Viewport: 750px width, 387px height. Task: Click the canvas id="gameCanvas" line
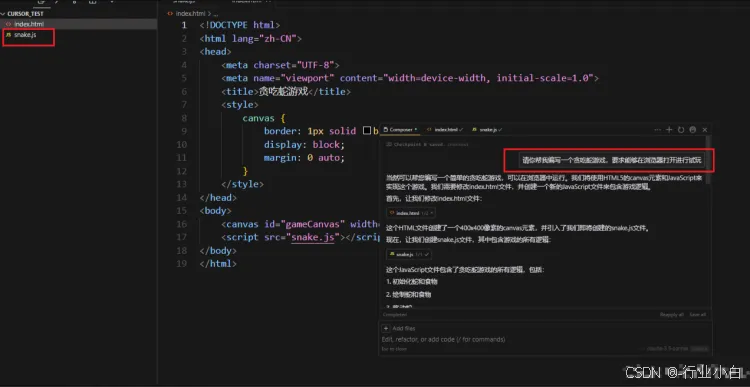click(x=300, y=224)
